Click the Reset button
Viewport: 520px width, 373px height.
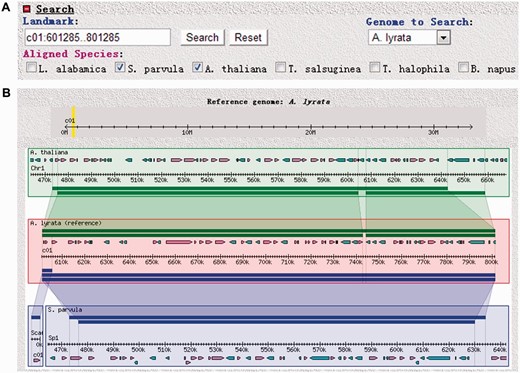point(248,37)
